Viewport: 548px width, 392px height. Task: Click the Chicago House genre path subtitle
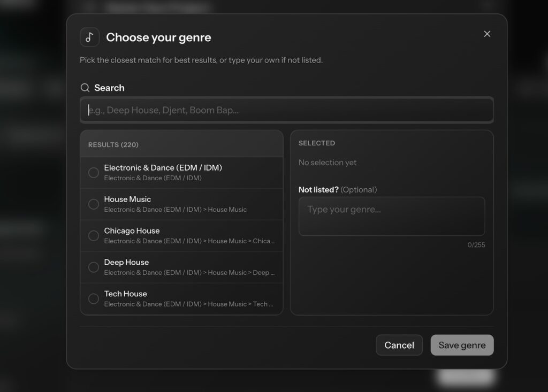pos(189,241)
